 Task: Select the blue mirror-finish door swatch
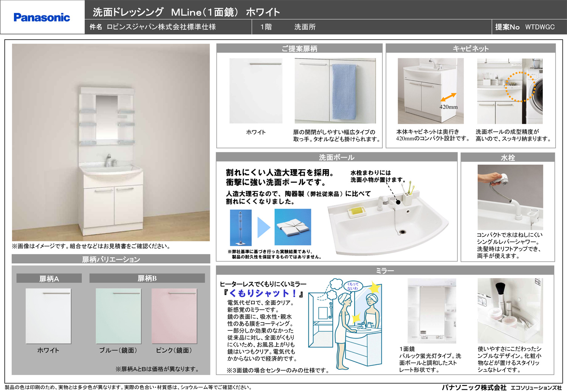(x=118, y=316)
